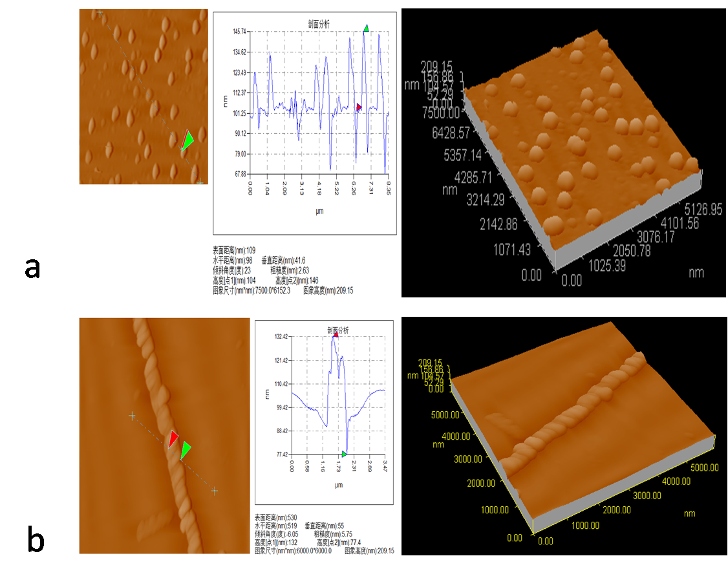Click green triangle marker atop panel a profile graph
This screenshot has height=567, width=728.
[367, 28]
